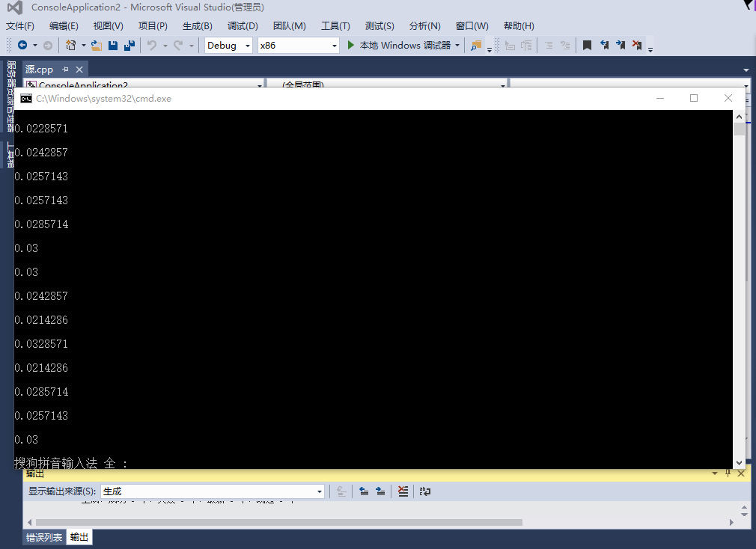Go to previous message in Output panel
Image resolution: width=756 pixels, height=549 pixels.
coord(364,491)
